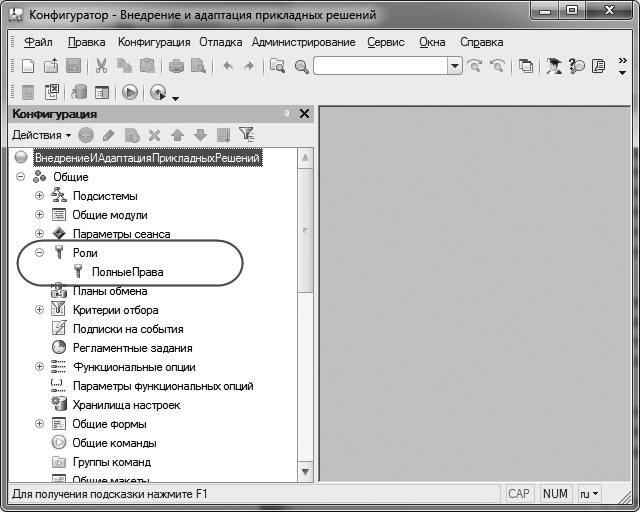Expand the Подсистемы tree node
Viewport: 640px width, 512px height.
tap(40, 196)
